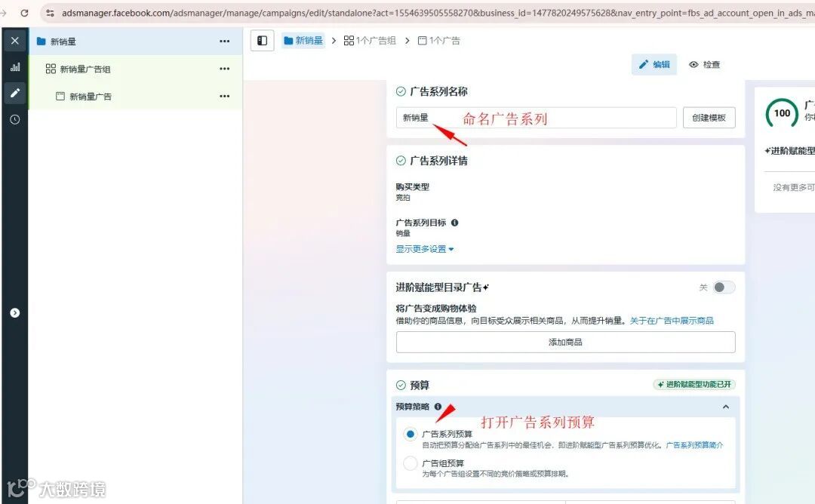Viewport: 815px width, 504px height.
Task: Switch to 检查 review mode
Action: pos(704,64)
